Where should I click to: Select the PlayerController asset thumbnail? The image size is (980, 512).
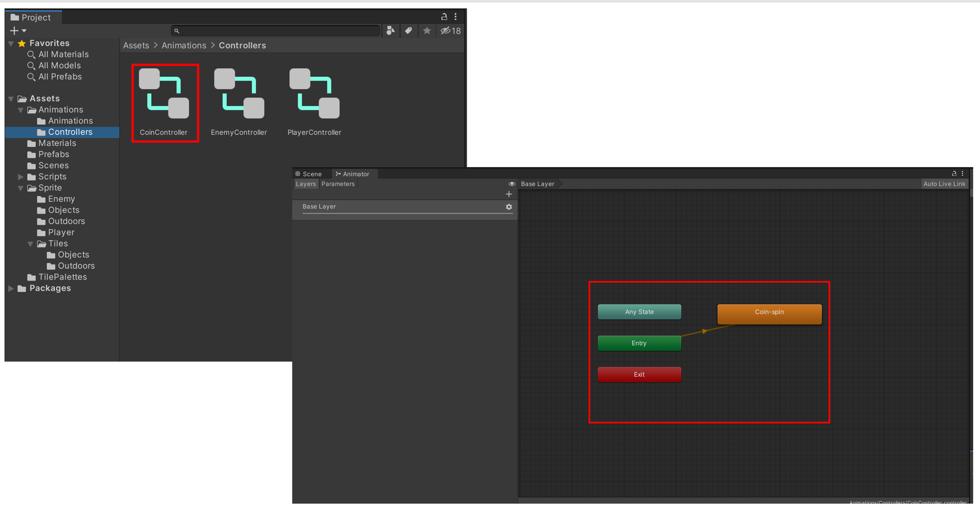click(x=314, y=94)
